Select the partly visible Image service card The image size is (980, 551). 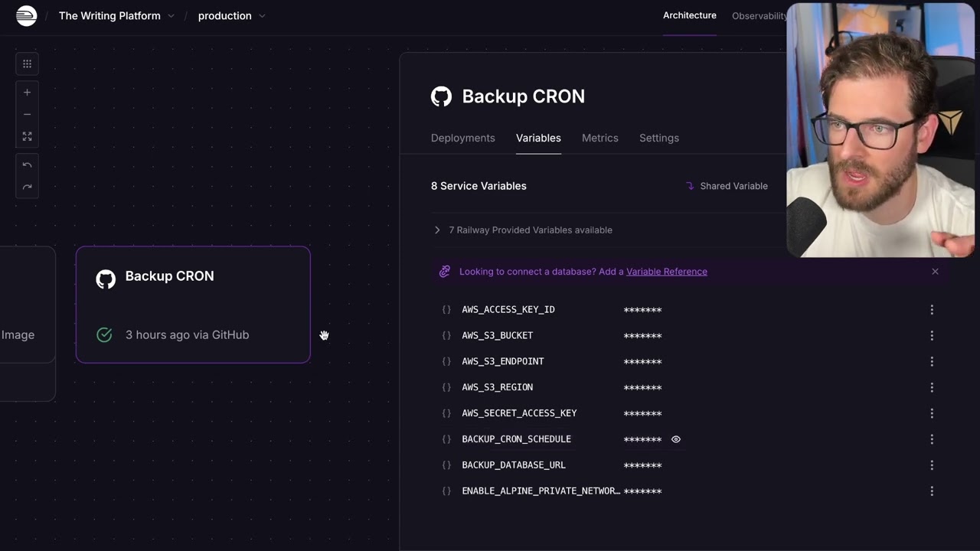click(x=28, y=305)
